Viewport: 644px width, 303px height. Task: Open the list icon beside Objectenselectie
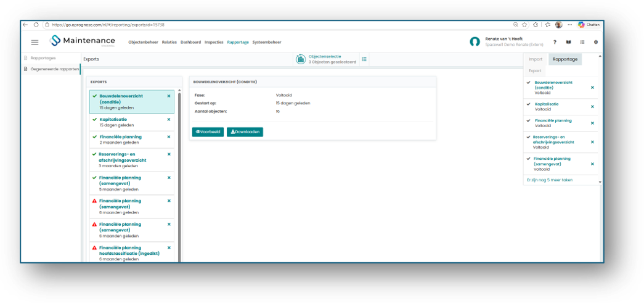click(364, 59)
